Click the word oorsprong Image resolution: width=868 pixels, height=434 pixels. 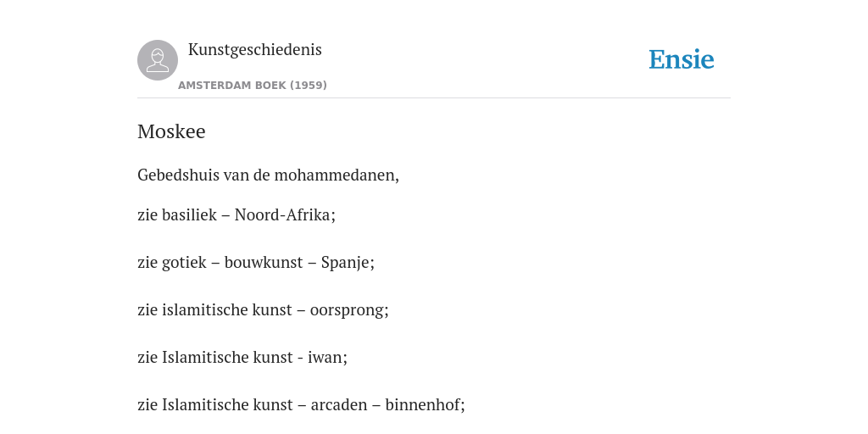point(349,310)
